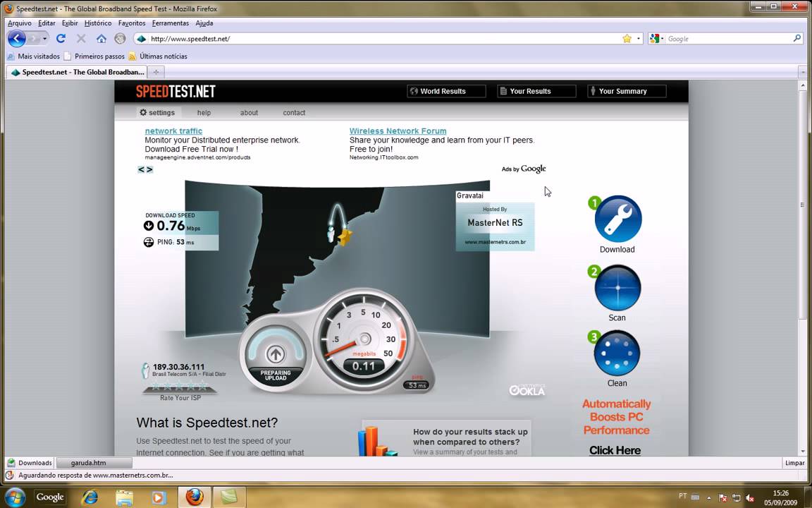The image size is (812, 508).
Task: Open the Ferramentas menu
Action: (x=171, y=23)
